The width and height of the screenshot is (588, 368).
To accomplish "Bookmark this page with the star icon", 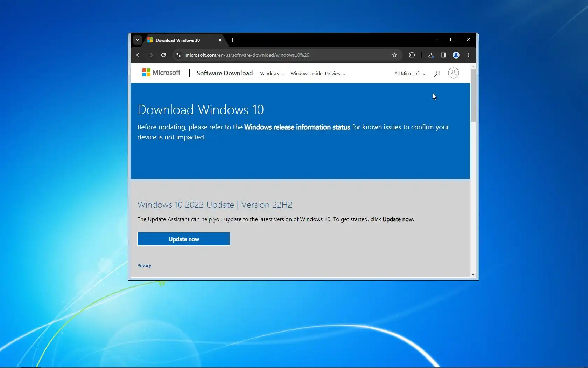I will [x=394, y=55].
